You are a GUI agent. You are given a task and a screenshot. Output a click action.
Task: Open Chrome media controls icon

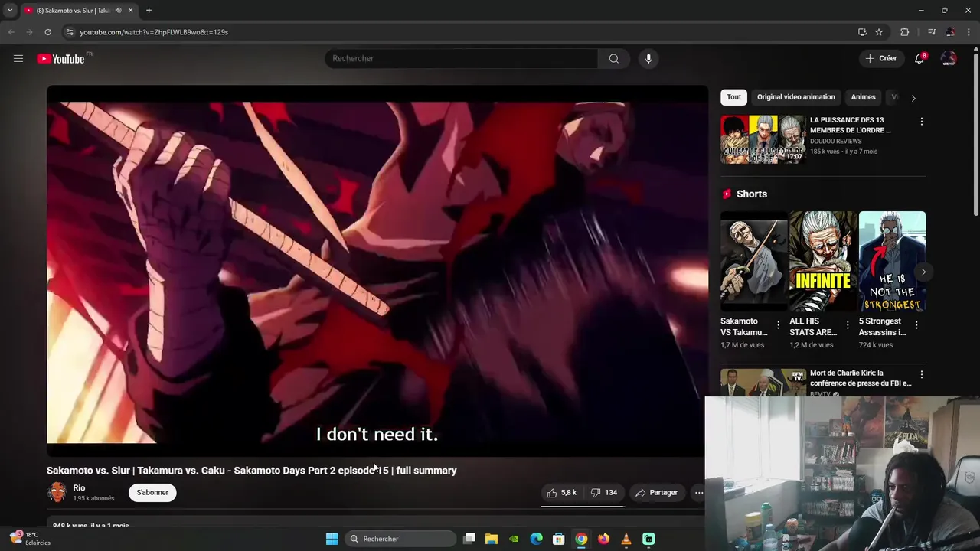coord(932,32)
